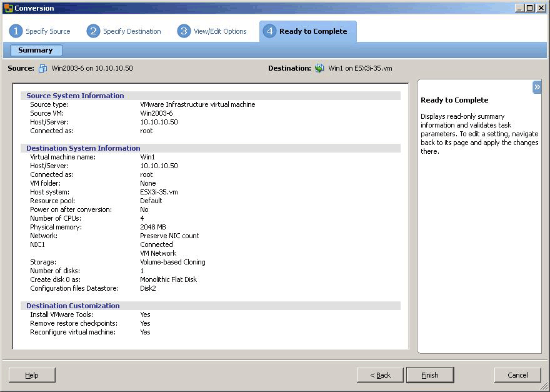Viewport: 550px width, 392px height.
Task: Click 'Reconfigure virtual machine:' label
Action: [72, 333]
